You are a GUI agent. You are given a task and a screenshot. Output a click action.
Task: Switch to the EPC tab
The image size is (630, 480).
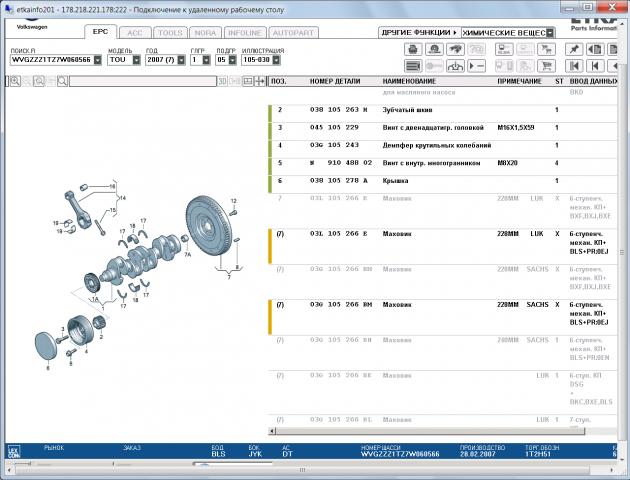click(x=100, y=32)
